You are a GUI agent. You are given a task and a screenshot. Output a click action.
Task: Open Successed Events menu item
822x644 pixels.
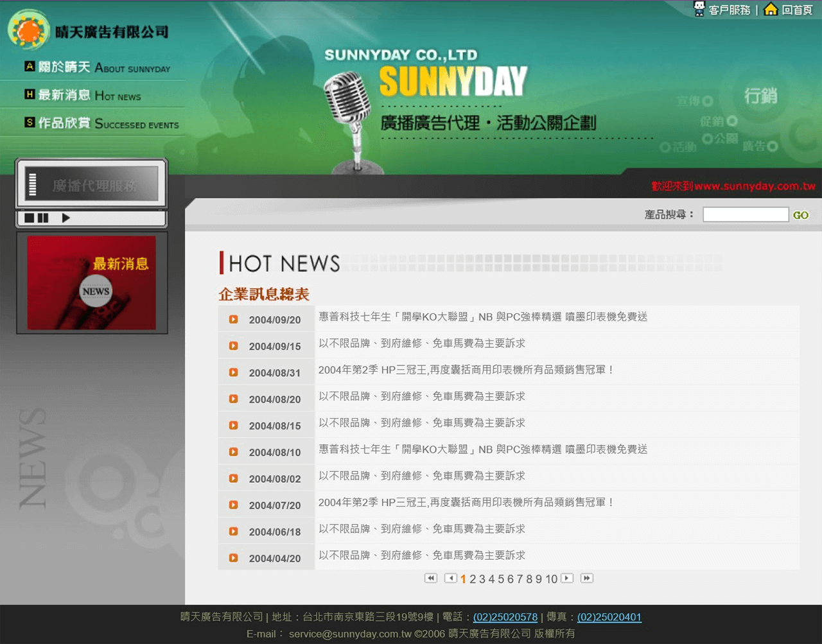coord(102,123)
